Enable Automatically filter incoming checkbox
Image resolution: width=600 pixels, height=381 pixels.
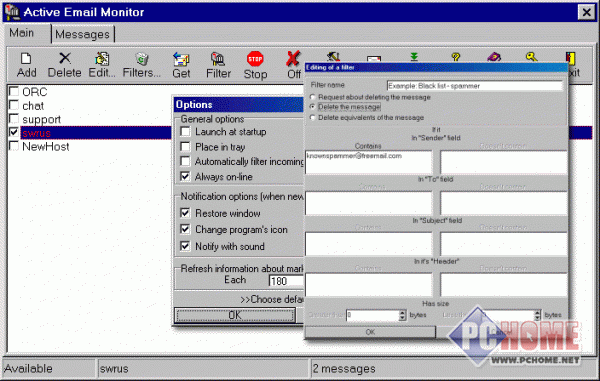click(185, 161)
